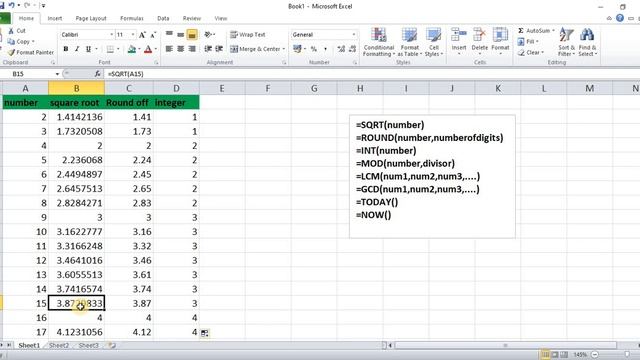Screen dimensions: 640x360
Task: Apply the Fill Color bucket
Action: [131, 49]
